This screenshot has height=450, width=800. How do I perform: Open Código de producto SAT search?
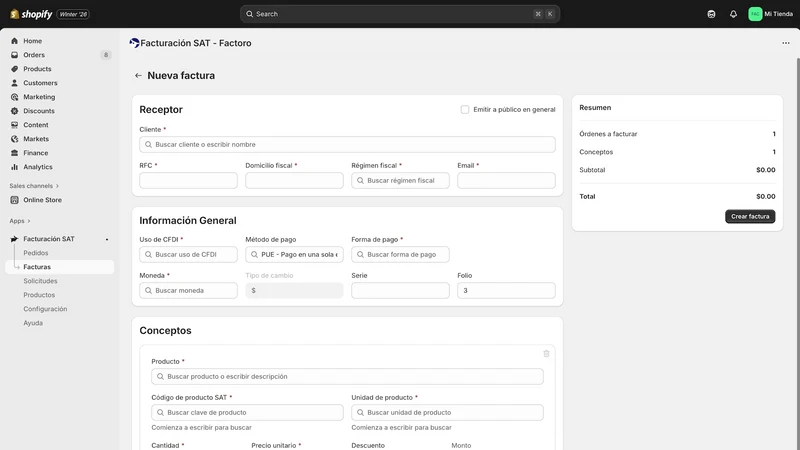(247, 412)
